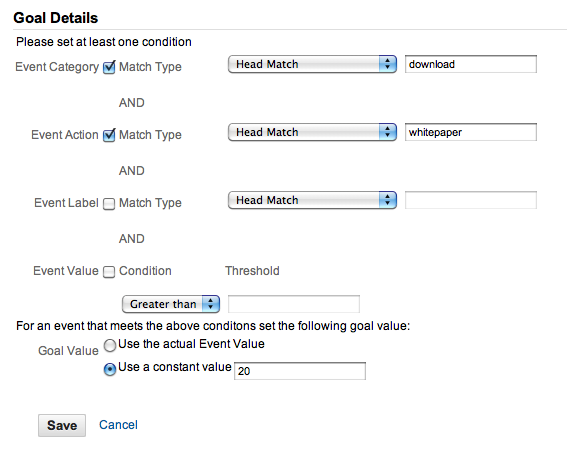Select Use a constant value radio
Viewport: 567px width, 454px height.
110,369
